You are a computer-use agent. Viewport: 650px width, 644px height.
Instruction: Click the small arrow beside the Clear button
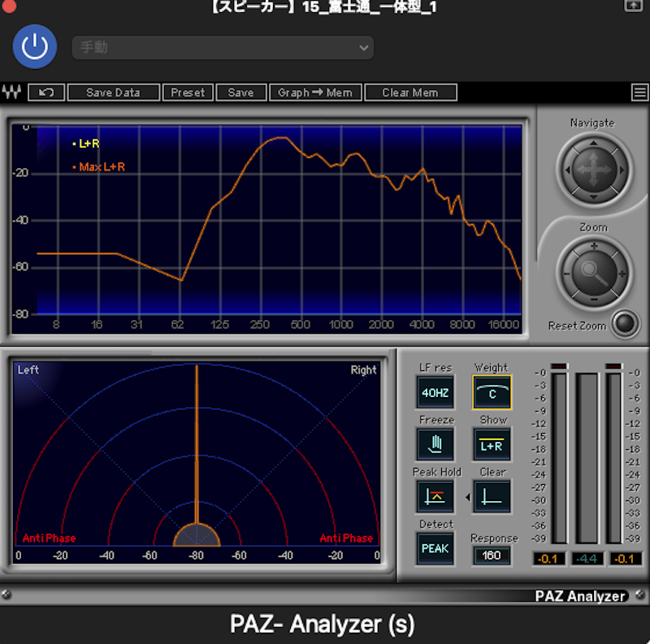click(x=468, y=497)
